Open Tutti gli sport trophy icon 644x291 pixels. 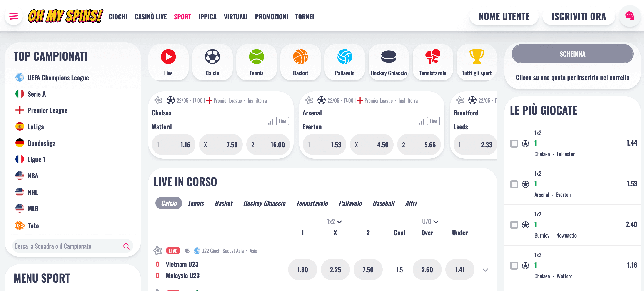click(477, 58)
